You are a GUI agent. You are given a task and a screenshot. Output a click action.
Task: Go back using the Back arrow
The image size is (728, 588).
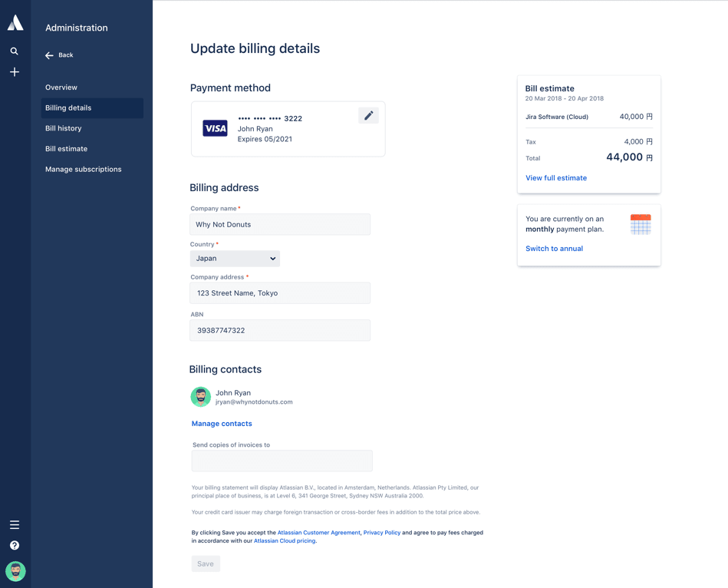[x=59, y=55]
